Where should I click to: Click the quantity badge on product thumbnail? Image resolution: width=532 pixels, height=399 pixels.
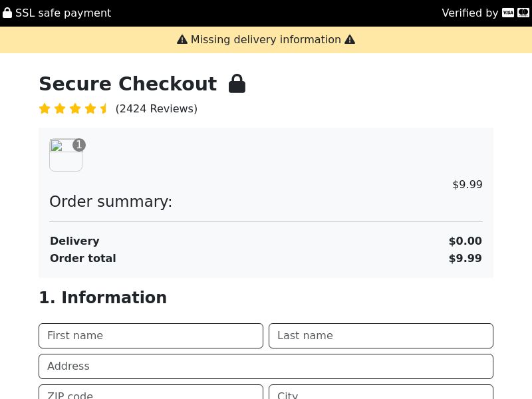pos(79,145)
